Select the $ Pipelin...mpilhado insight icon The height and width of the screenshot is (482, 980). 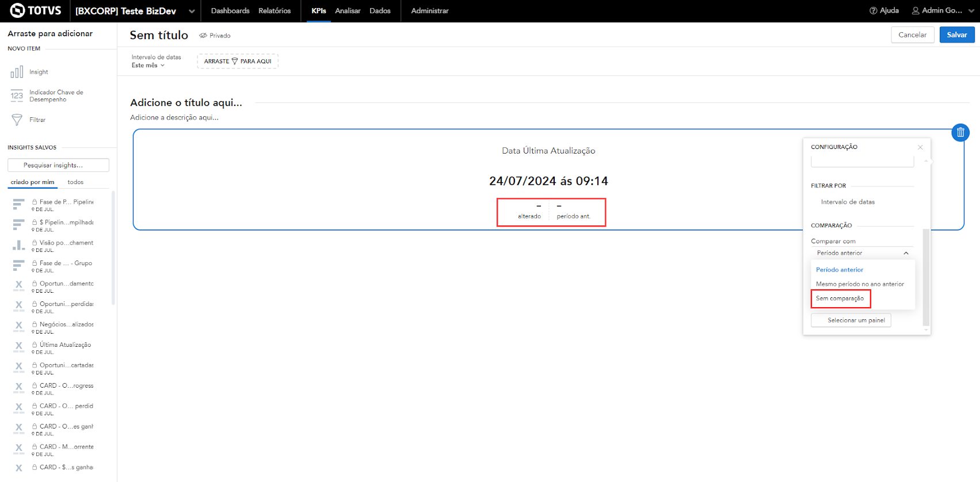click(18, 225)
